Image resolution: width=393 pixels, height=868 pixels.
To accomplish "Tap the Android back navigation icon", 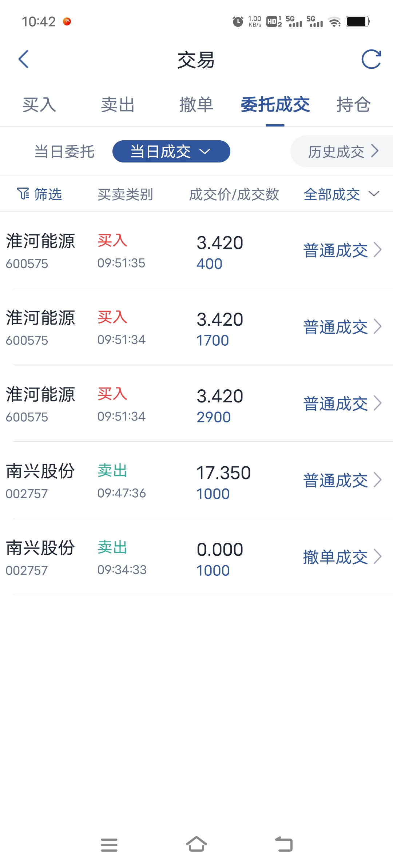I will pyautogui.click(x=284, y=844).
